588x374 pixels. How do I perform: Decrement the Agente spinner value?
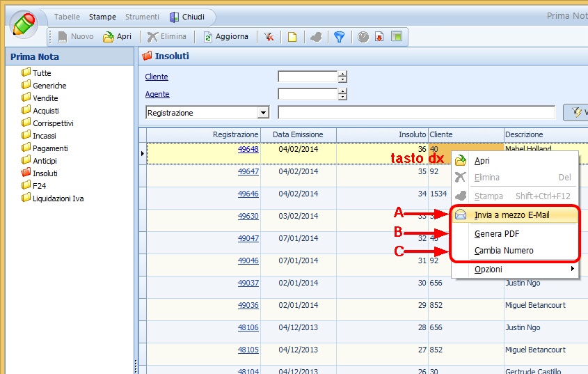pyautogui.click(x=342, y=97)
